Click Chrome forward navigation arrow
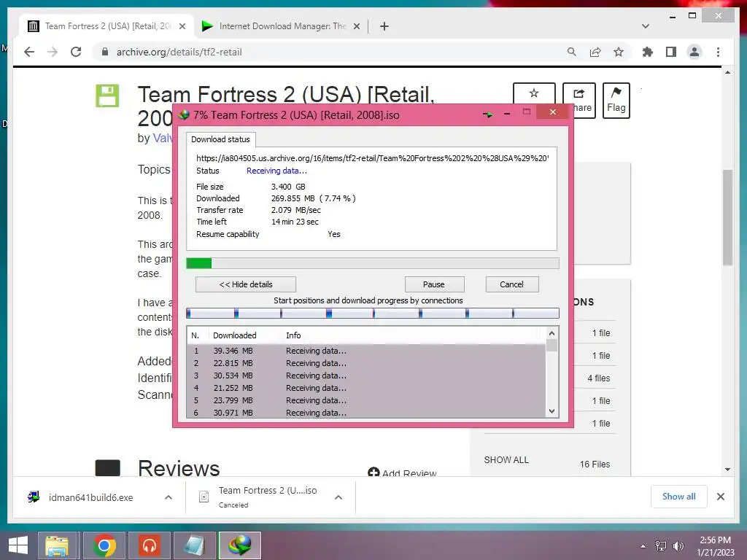This screenshot has height=560, width=747. [x=53, y=52]
